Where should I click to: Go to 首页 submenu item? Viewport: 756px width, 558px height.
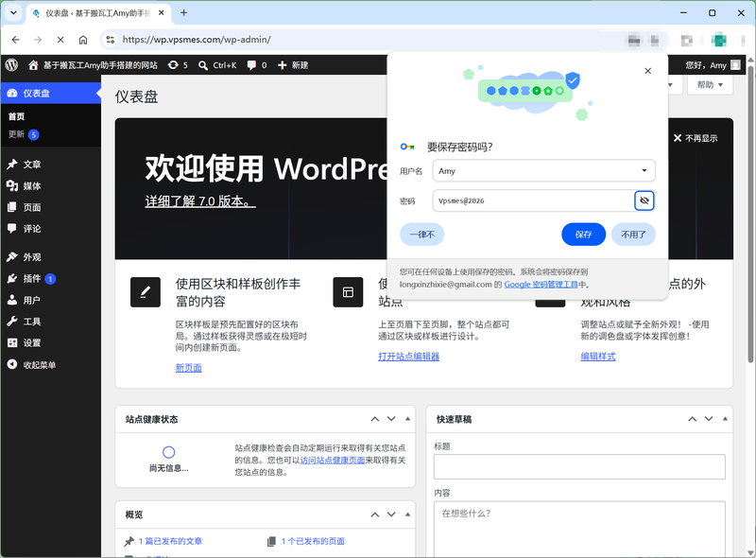point(16,116)
